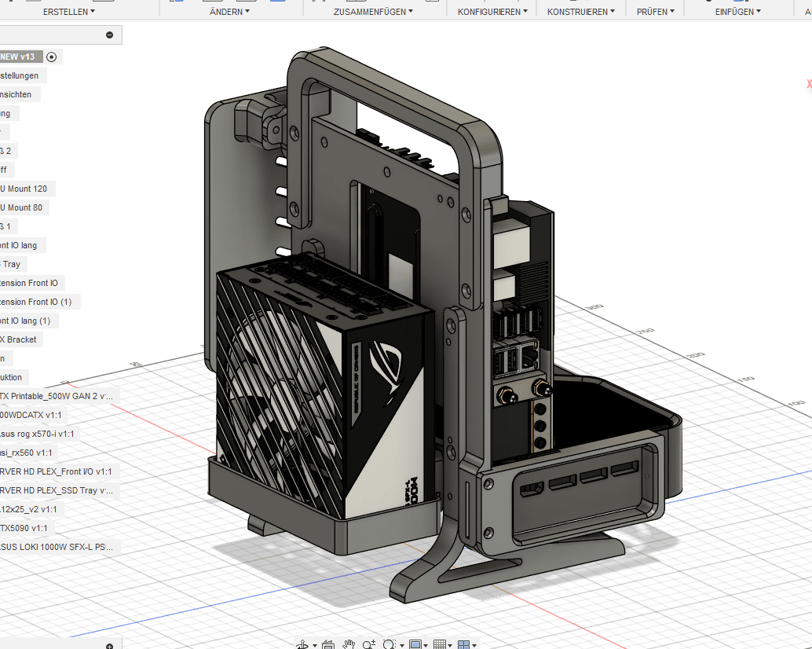Select 'RVER HD PLEX_Front I/O v1:1' component
The width and height of the screenshot is (812, 649).
pos(58,471)
